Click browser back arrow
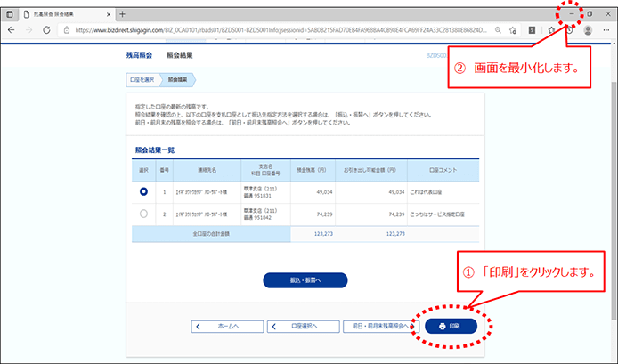Screen dimensions: 618x364 coord(12,29)
